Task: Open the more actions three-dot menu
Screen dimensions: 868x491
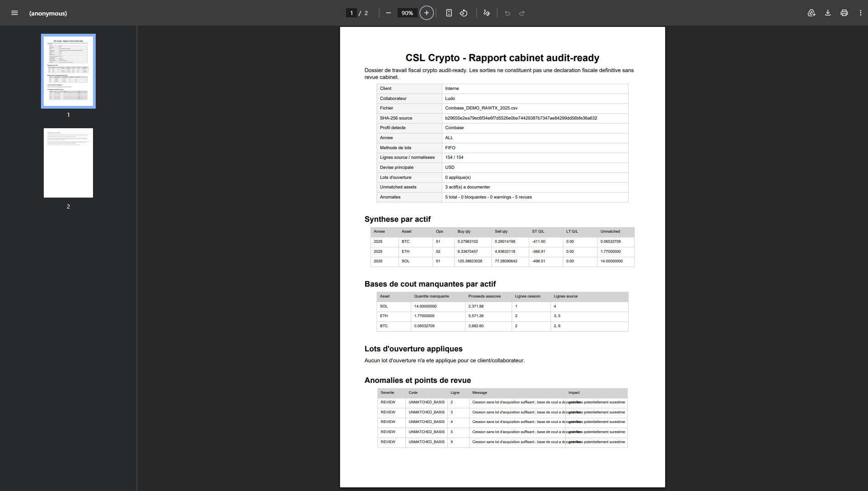Action: (x=861, y=13)
